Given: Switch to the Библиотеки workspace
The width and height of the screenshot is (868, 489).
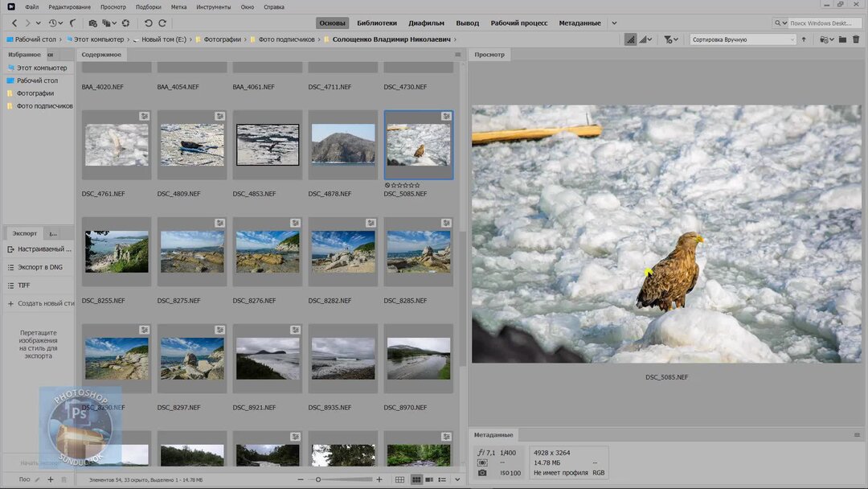Looking at the screenshot, I should 377,23.
